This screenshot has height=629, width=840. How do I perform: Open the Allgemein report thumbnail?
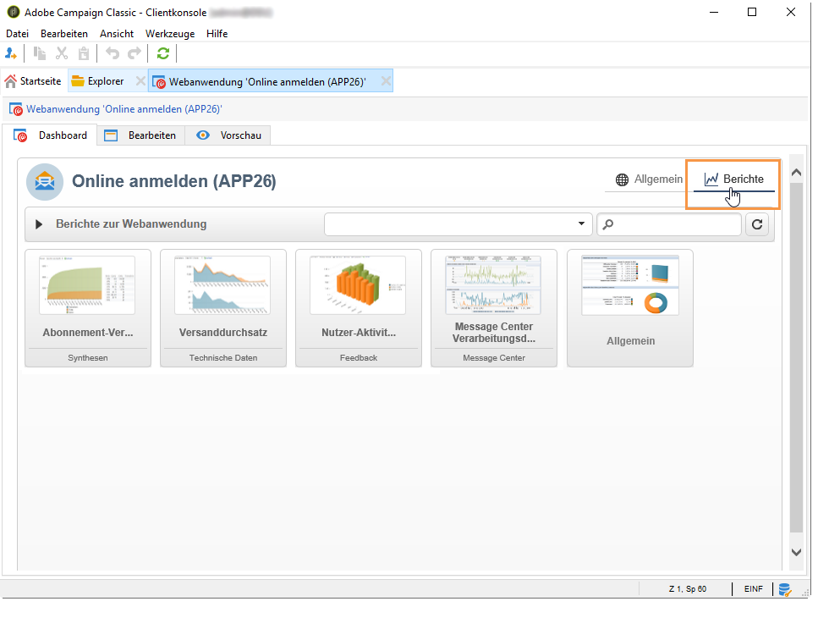click(630, 284)
